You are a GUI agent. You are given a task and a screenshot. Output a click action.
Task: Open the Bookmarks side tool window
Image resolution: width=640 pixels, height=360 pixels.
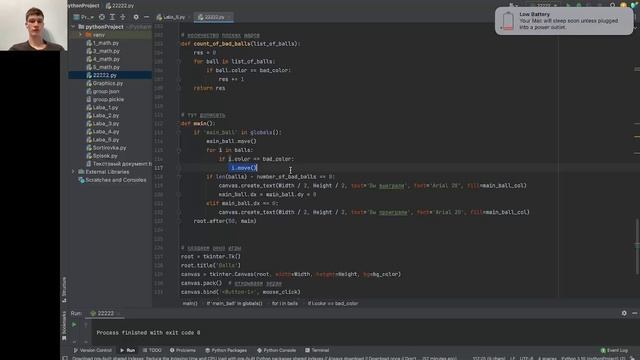pos(64,326)
